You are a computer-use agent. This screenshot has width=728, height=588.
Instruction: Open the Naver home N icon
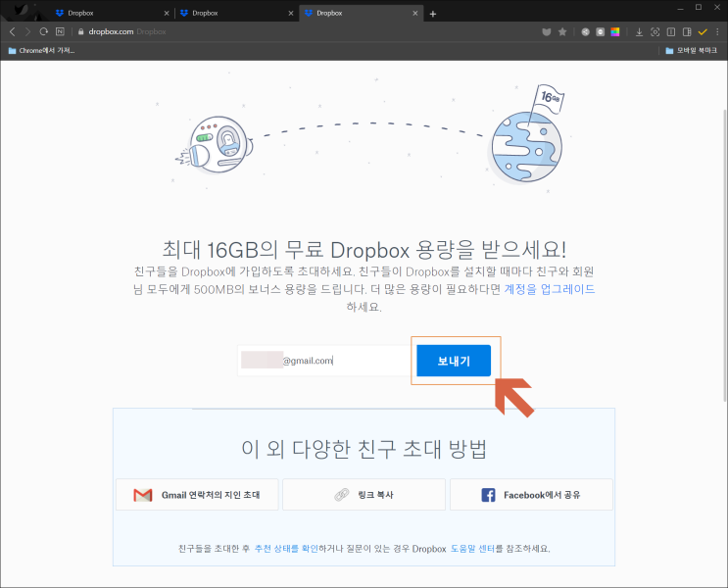pos(60,31)
